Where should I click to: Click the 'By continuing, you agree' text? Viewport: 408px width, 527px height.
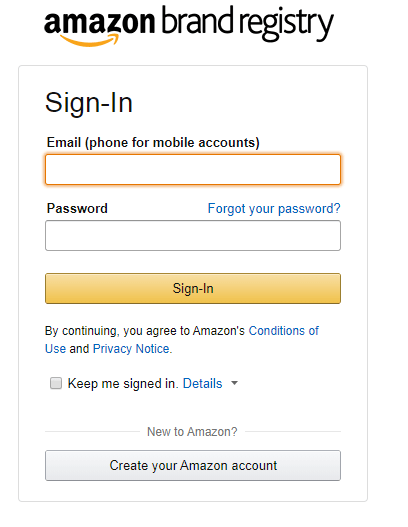(x=145, y=331)
